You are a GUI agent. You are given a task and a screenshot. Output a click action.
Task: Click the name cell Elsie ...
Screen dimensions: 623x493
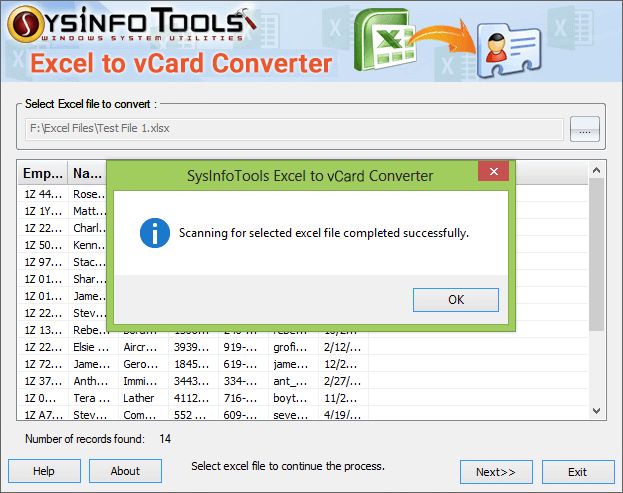93,347
